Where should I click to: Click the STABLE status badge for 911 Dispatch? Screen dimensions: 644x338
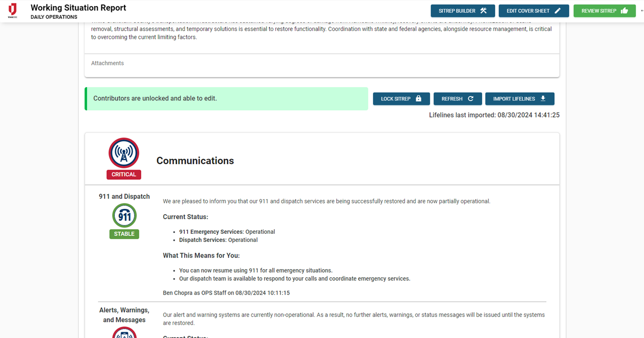pyautogui.click(x=124, y=234)
